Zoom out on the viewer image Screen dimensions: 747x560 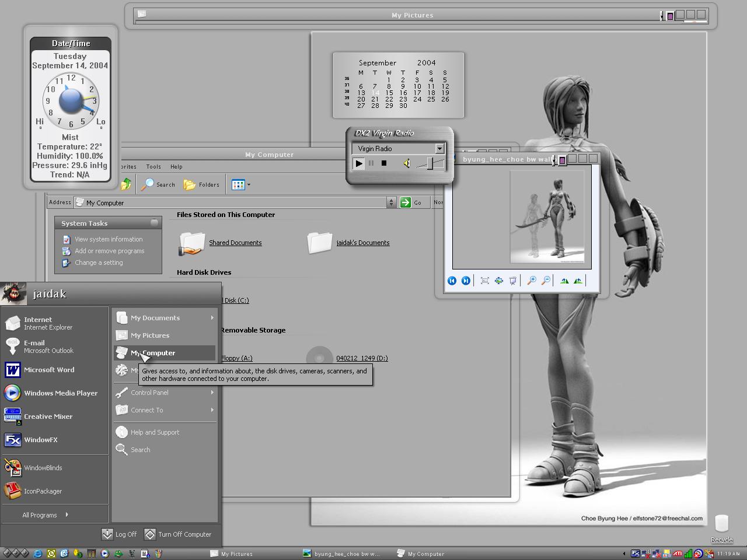coord(546,281)
